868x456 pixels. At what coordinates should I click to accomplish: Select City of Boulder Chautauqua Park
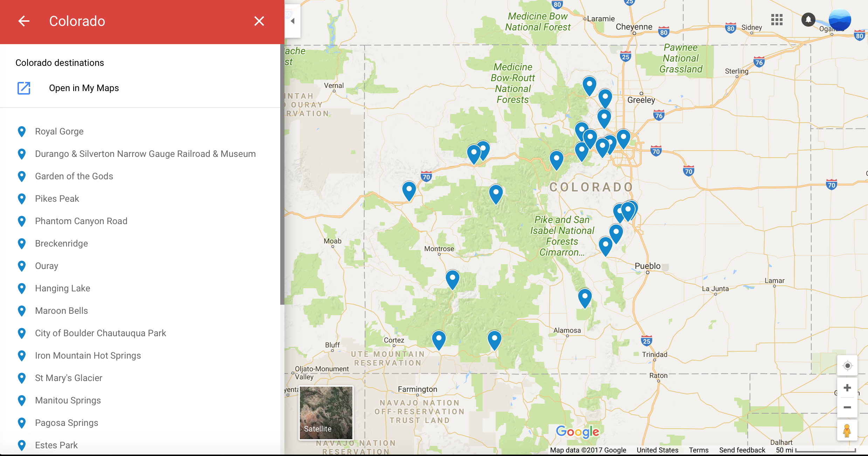(101, 333)
